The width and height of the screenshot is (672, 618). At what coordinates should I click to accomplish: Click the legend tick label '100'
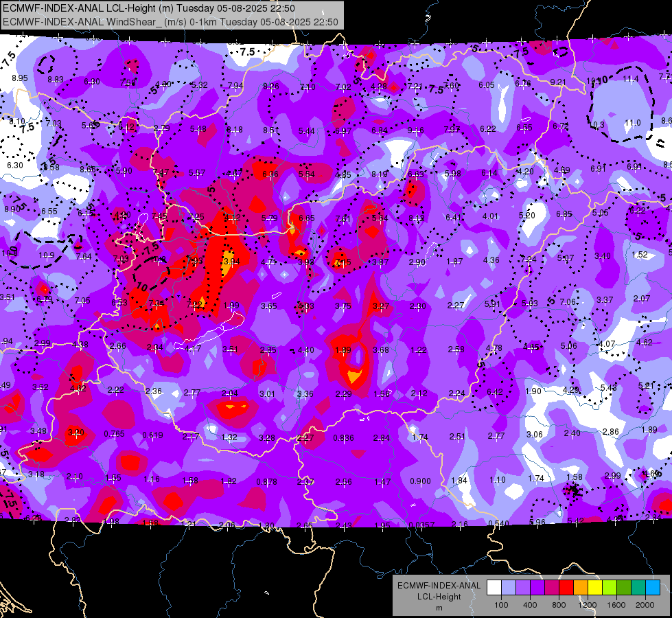point(501,605)
